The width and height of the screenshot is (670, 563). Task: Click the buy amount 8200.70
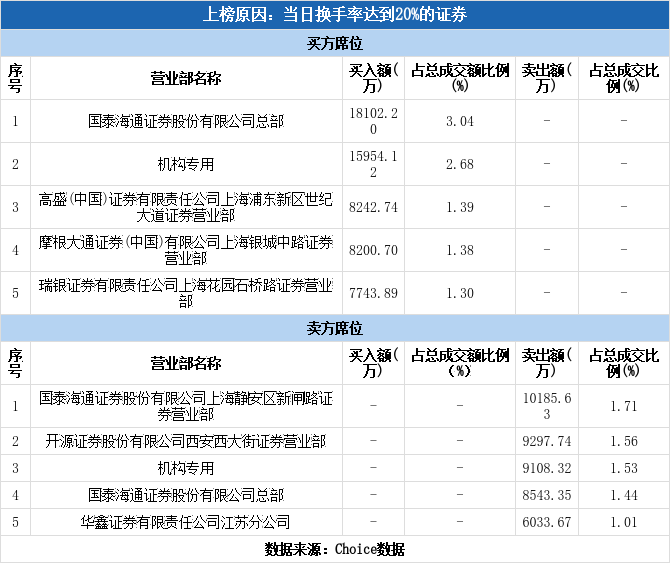pyautogui.click(x=373, y=250)
